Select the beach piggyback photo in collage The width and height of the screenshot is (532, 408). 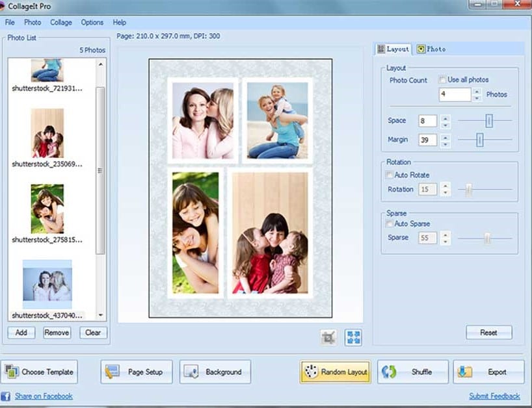click(x=277, y=121)
